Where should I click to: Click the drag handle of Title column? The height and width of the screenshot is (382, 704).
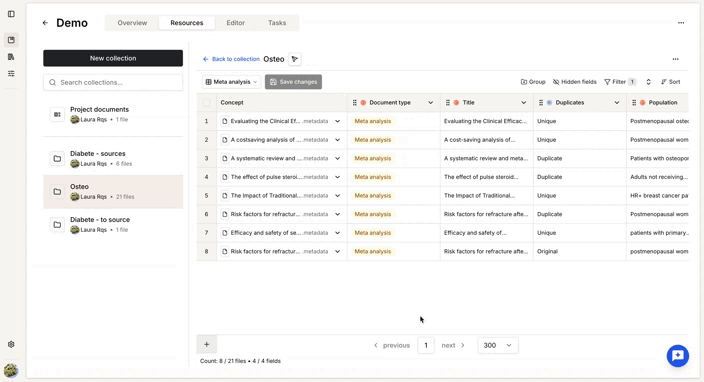click(448, 103)
